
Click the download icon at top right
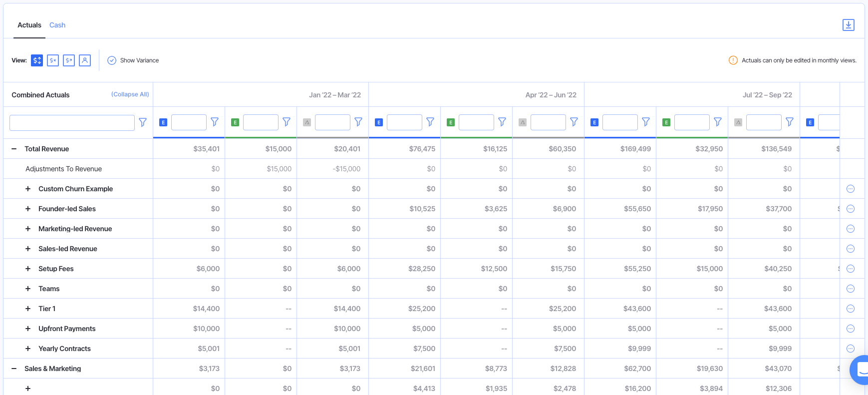(848, 25)
